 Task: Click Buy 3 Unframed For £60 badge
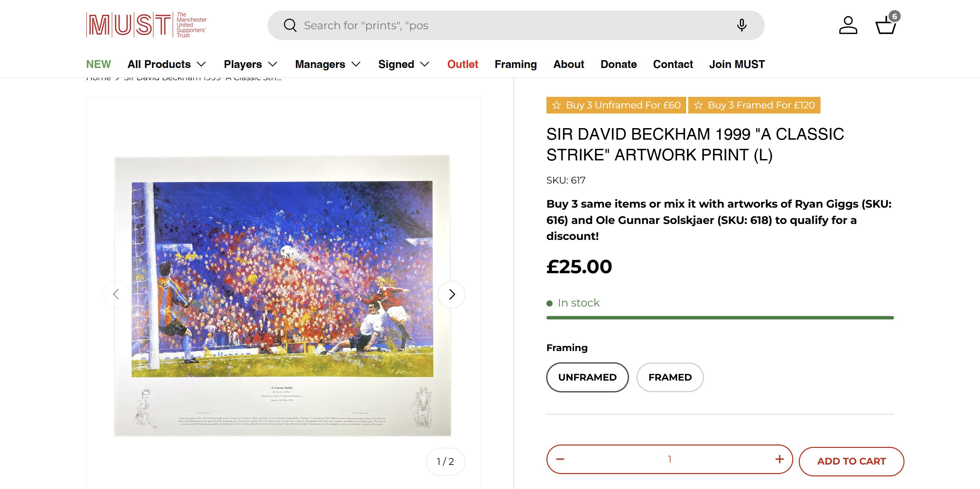(x=616, y=105)
